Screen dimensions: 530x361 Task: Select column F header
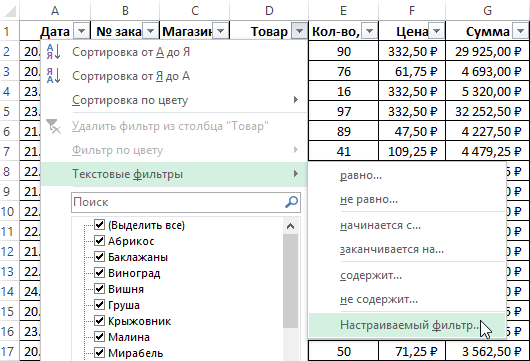pyautogui.click(x=412, y=10)
